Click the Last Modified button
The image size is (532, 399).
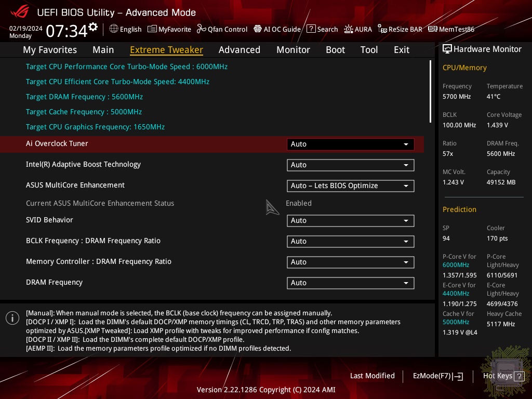372,376
